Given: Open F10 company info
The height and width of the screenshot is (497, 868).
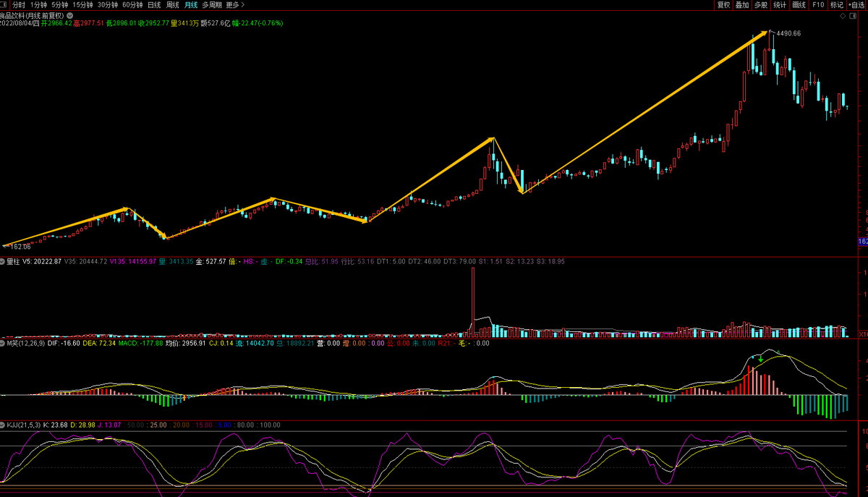Looking at the screenshot, I should click(x=818, y=5).
